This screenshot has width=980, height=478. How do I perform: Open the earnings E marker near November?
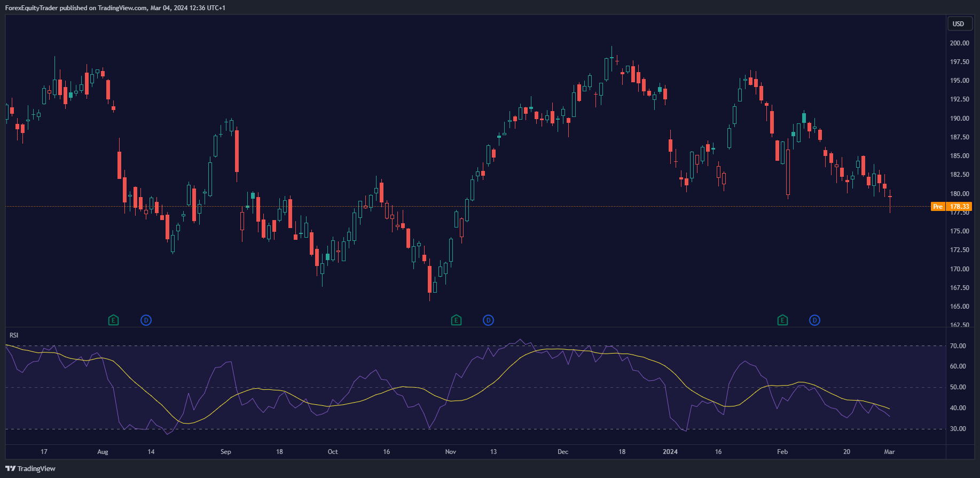(456, 320)
